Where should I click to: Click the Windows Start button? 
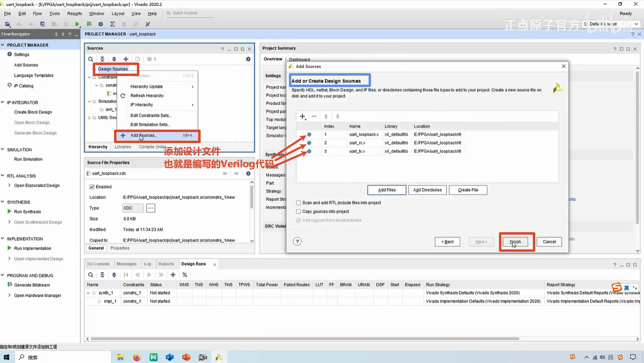pos(6,357)
